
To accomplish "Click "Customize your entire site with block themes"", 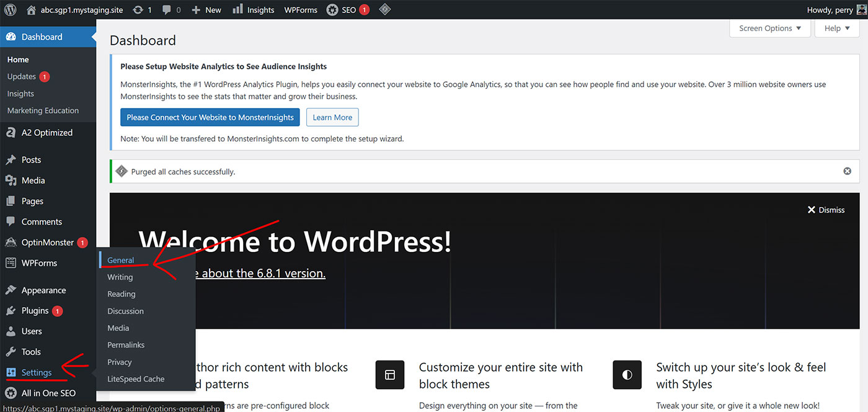I will pyautogui.click(x=501, y=375).
